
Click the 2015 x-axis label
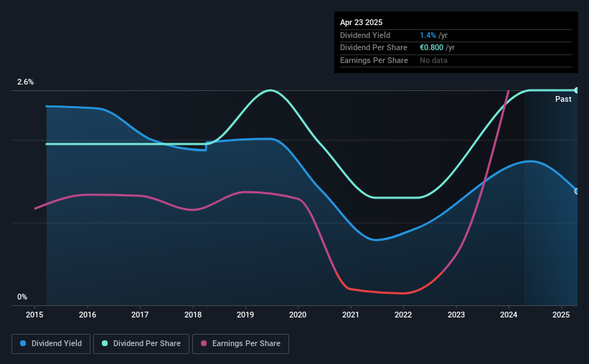(x=34, y=315)
